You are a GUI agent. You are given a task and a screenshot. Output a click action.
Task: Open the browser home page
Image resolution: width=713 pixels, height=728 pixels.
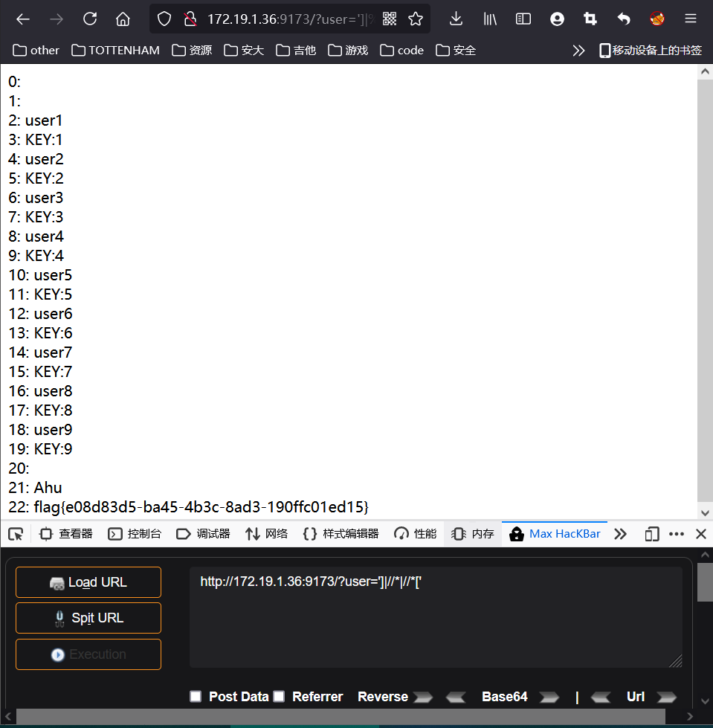click(x=123, y=19)
